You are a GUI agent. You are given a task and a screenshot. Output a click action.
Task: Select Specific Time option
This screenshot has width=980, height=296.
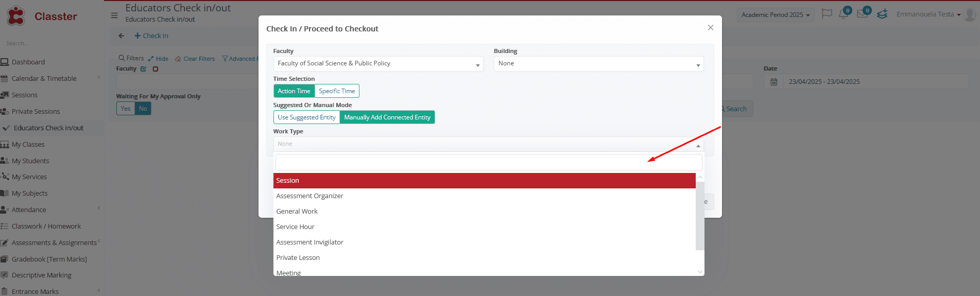coord(337,91)
